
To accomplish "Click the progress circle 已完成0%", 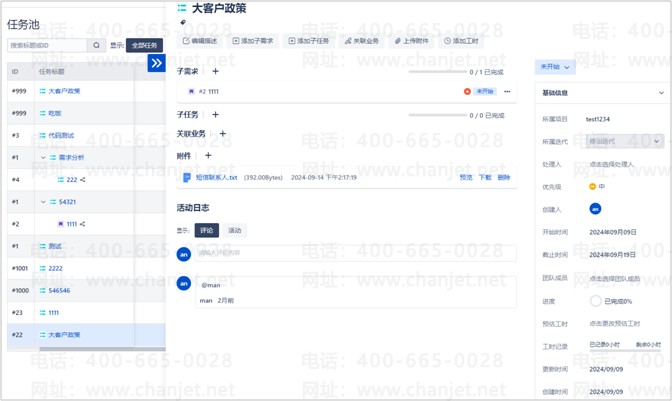I will click(595, 301).
